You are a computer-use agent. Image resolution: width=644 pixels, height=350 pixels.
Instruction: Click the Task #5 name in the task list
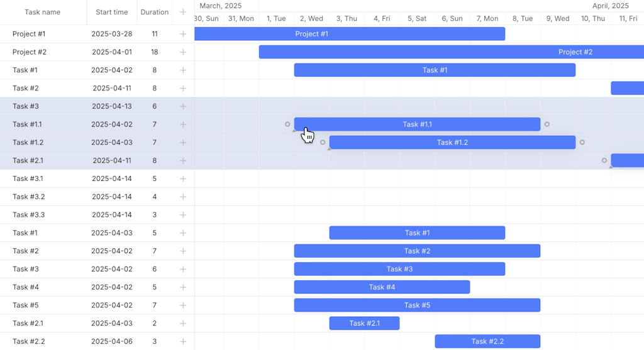(x=25, y=305)
